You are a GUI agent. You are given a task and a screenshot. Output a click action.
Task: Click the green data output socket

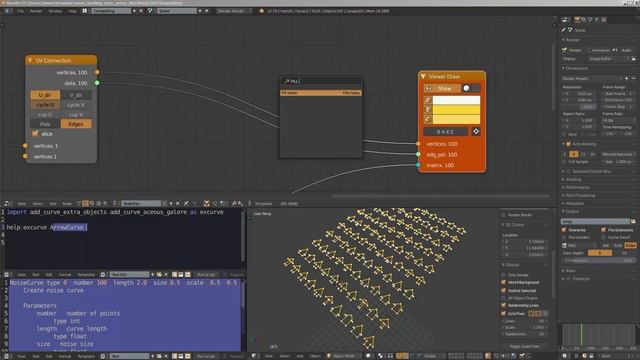(x=97, y=83)
